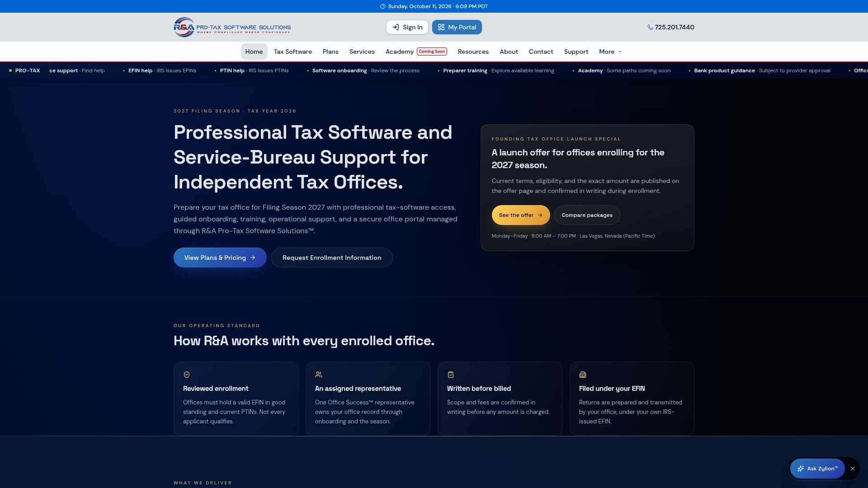
Task: Click the PRO-TAX ticker label
Action: 28,70
